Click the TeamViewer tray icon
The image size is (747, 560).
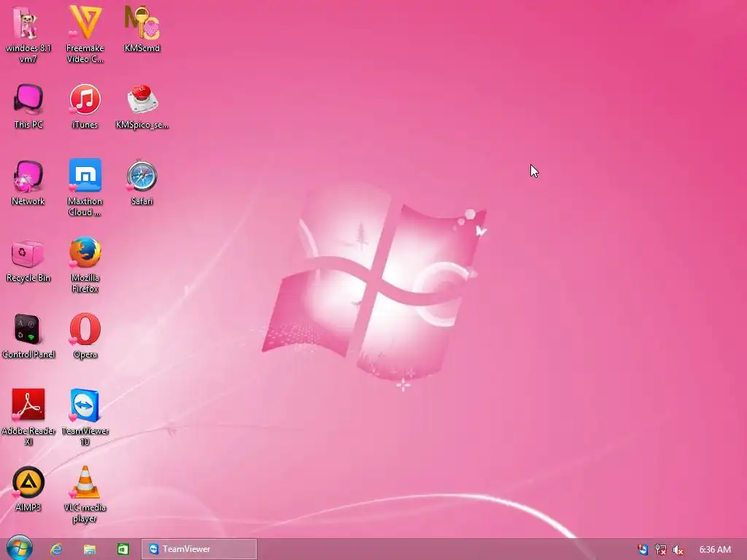(642, 550)
